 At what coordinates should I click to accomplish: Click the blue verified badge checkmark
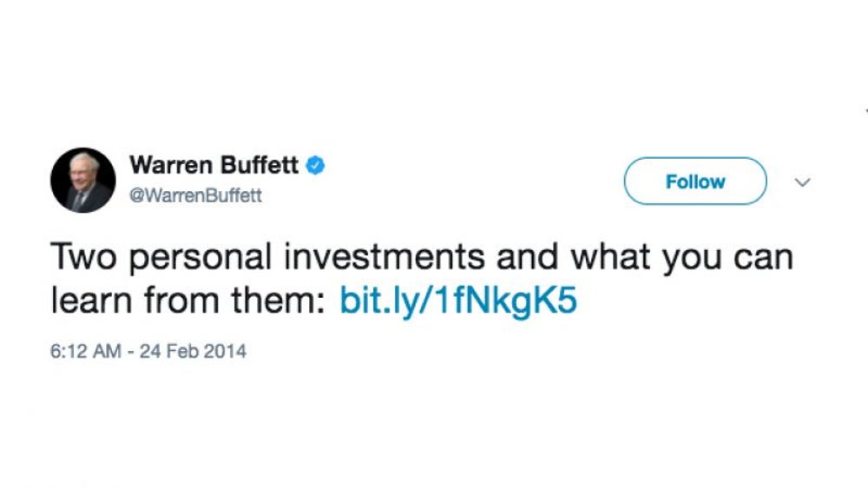(315, 165)
